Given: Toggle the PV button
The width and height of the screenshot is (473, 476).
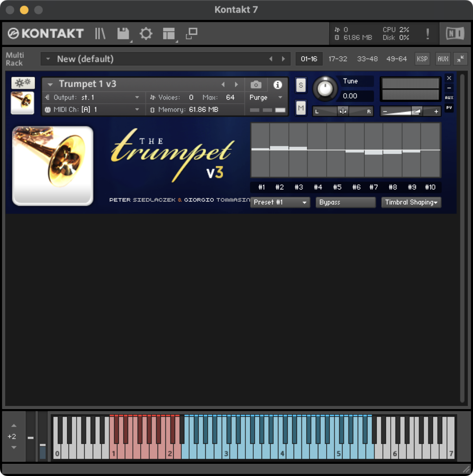Looking at the screenshot, I should [449, 107].
